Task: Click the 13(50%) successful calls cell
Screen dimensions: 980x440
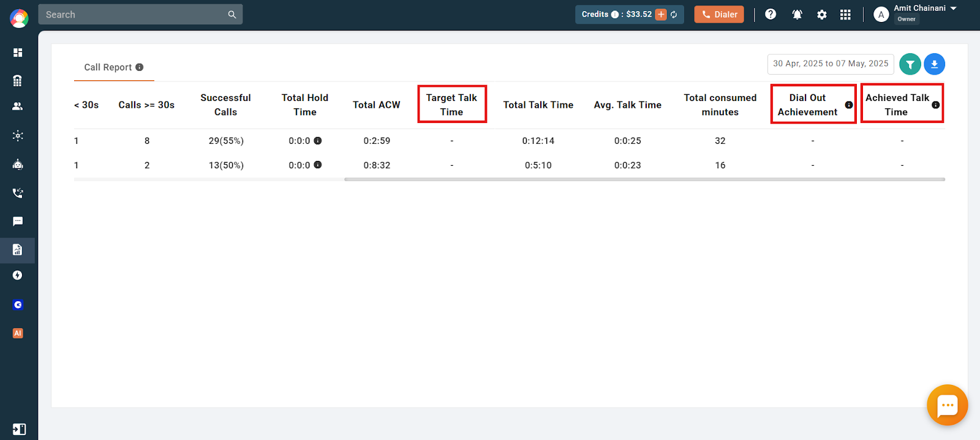Action: click(226, 165)
